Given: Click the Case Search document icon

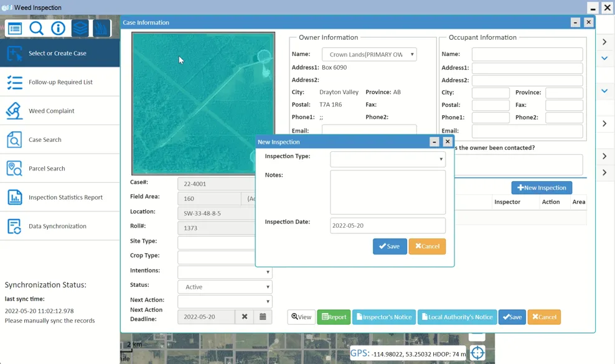Looking at the screenshot, I should pyautogui.click(x=14, y=139).
